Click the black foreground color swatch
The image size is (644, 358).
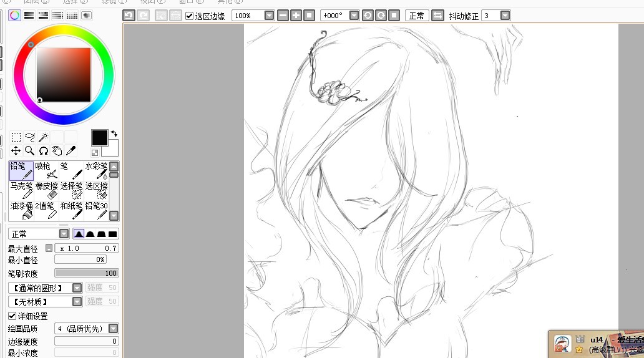point(99,138)
